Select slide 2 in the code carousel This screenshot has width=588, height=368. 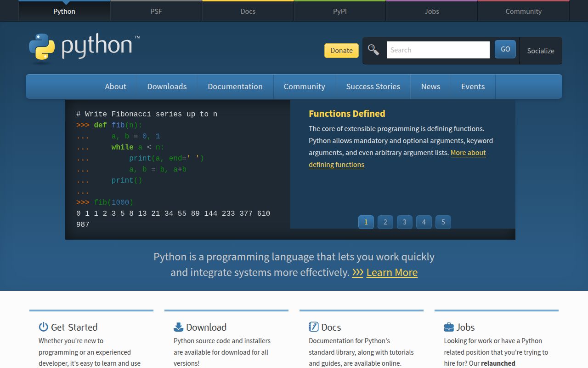point(385,222)
